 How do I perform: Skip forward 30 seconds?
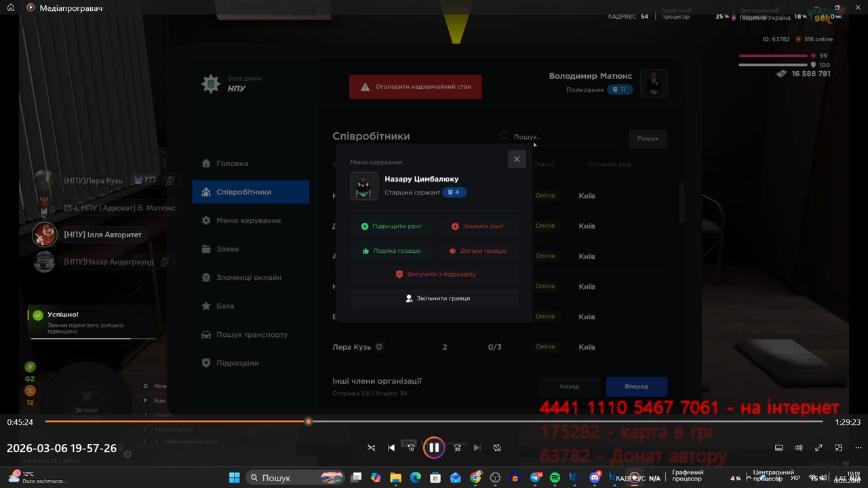[x=457, y=448]
